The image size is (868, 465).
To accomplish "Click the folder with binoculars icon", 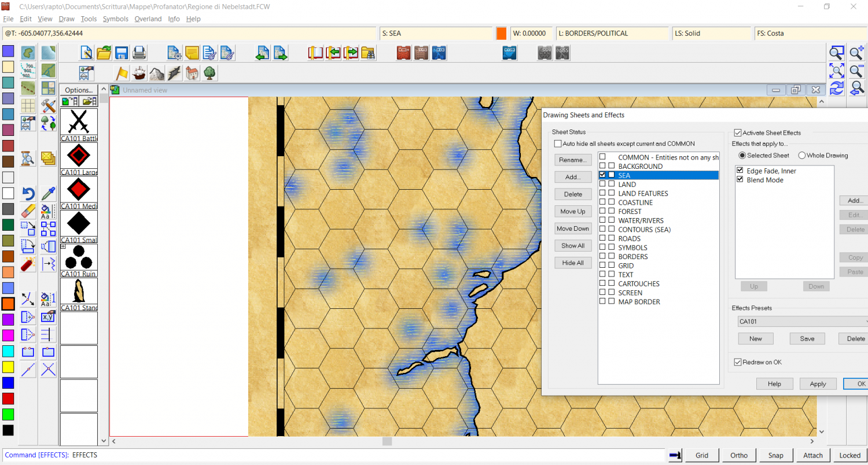I will point(369,53).
